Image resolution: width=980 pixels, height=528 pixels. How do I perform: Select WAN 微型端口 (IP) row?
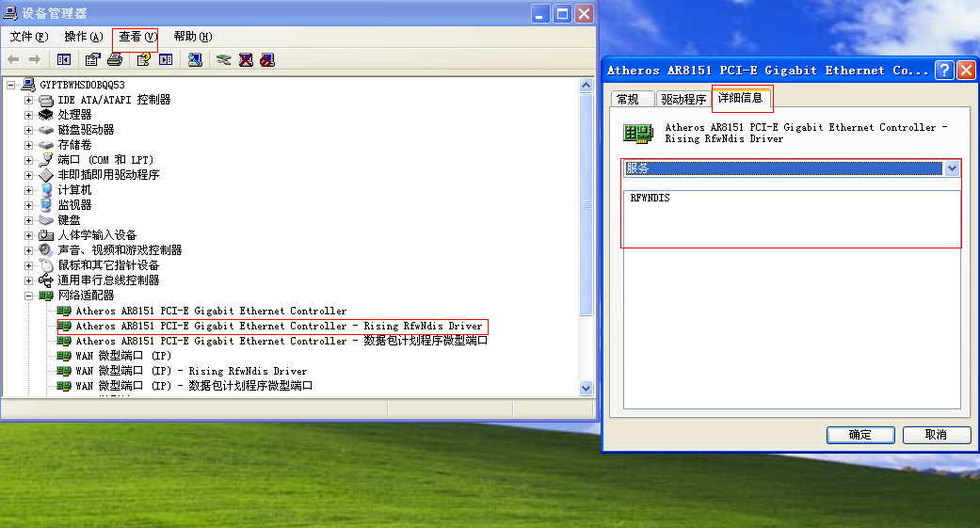click(x=123, y=356)
